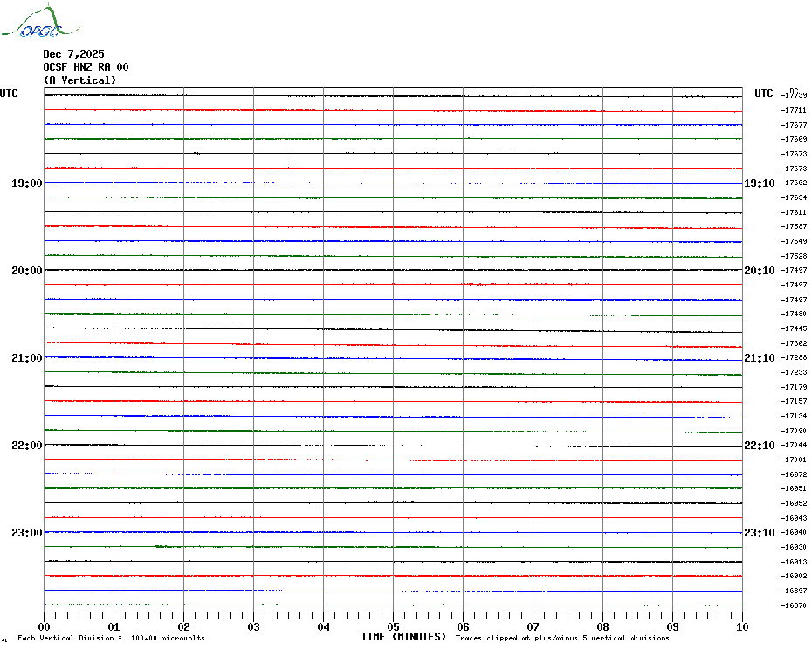Click the DC offset value -16940
812x650 pixels.
point(794,532)
